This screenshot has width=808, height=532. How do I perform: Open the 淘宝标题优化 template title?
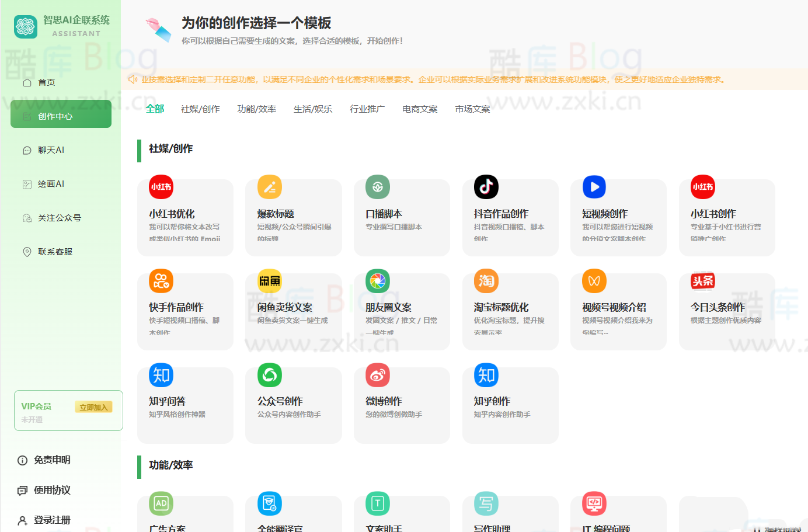501,307
